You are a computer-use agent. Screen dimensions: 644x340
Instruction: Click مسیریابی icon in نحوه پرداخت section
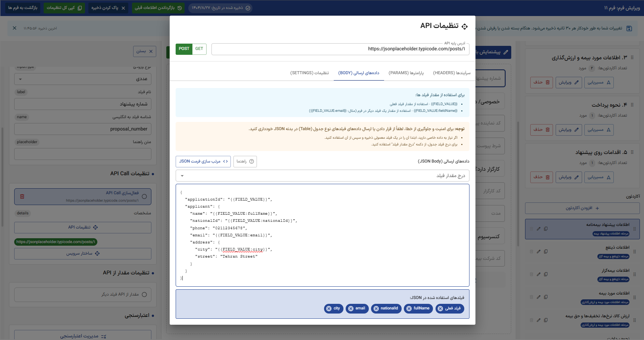click(599, 130)
